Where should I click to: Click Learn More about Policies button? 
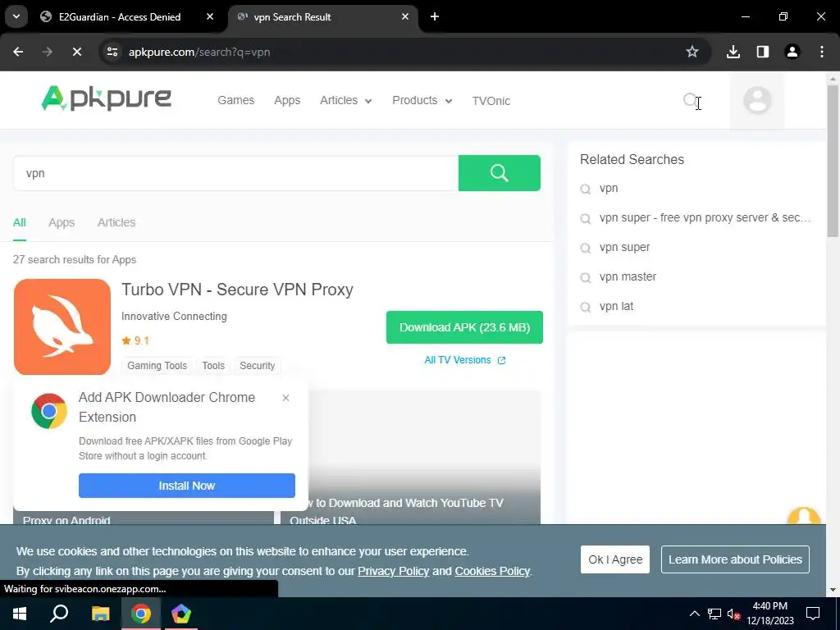click(x=735, y=559)
